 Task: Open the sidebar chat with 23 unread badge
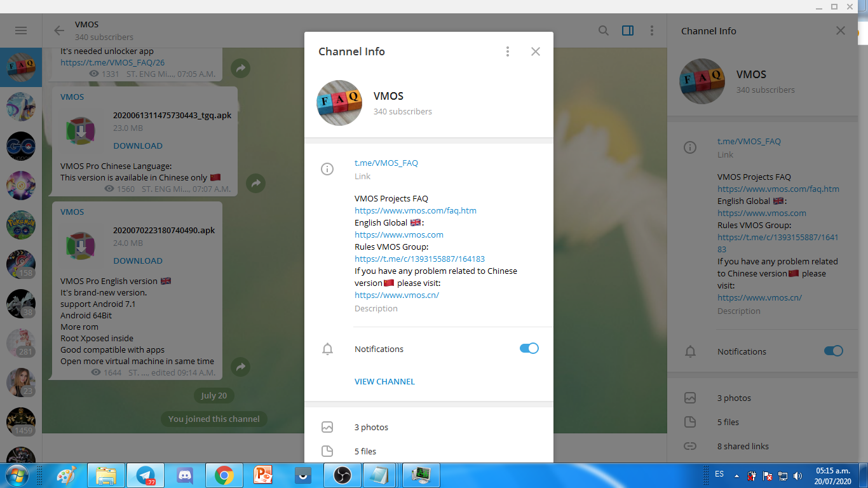coord(21,383)
